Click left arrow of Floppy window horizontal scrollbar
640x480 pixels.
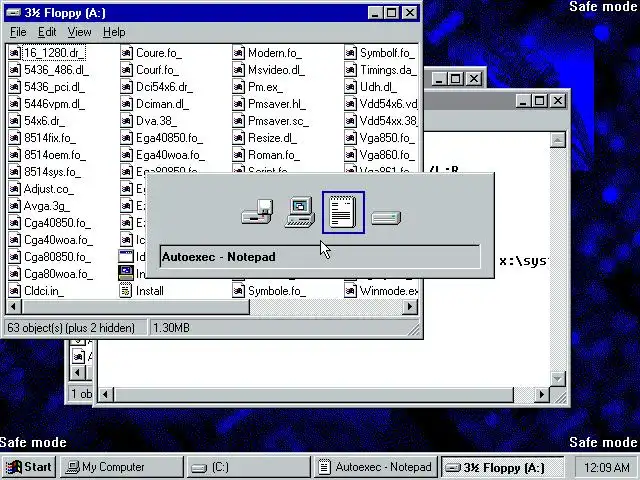point(13,307)
